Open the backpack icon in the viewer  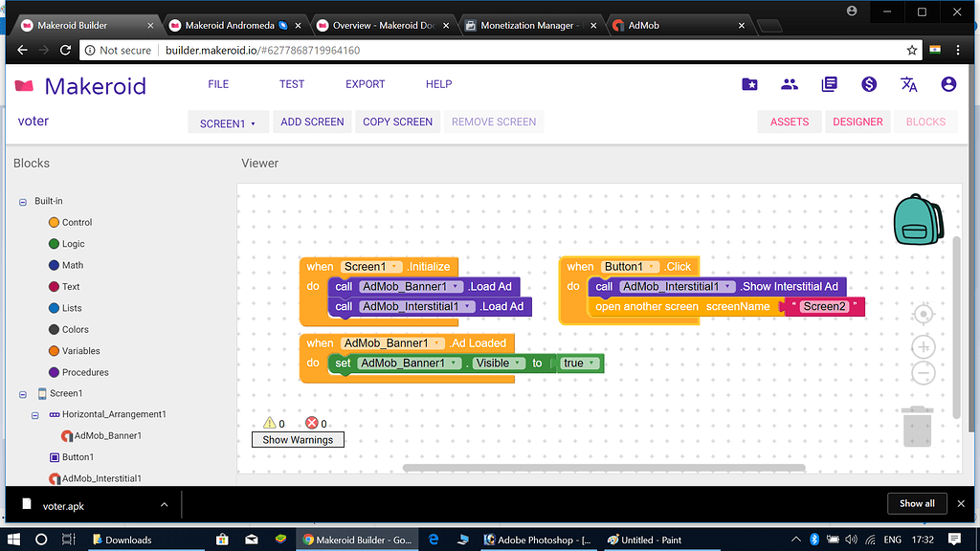tap(919, 219)
